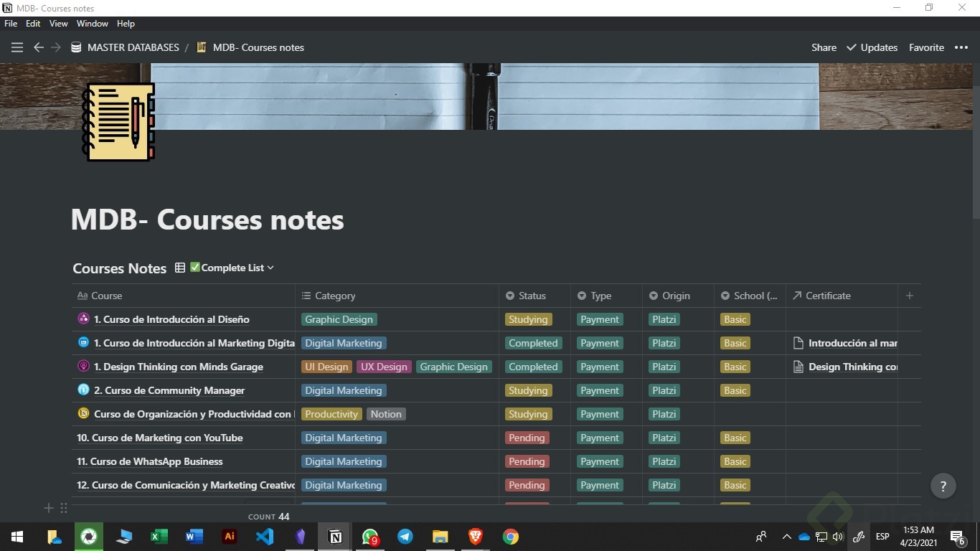Open the 10. Curso de Marketing con YouTube row
Screen dimensions: 980x551
coord(160,438)
